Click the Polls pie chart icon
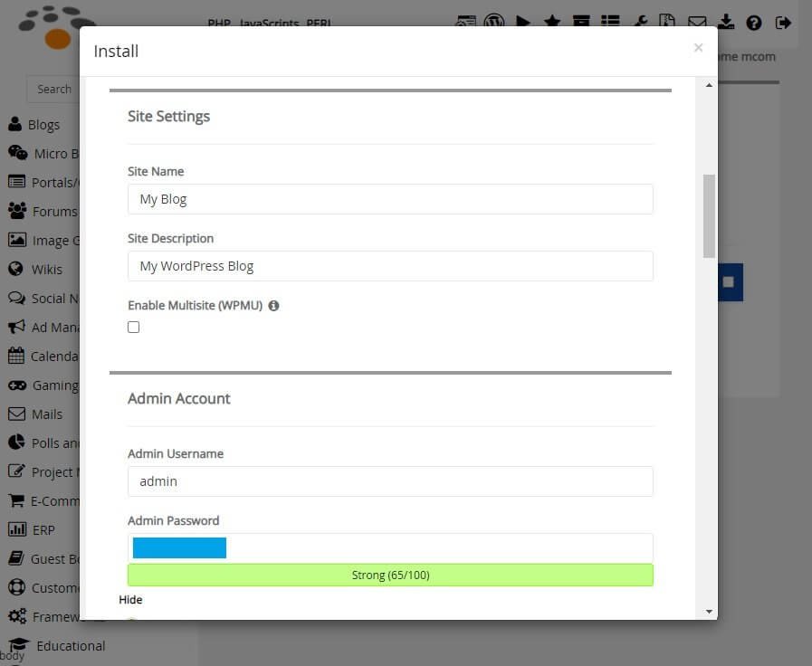The height and width of the screenshot is (666, 812). [x=16, y=442]
